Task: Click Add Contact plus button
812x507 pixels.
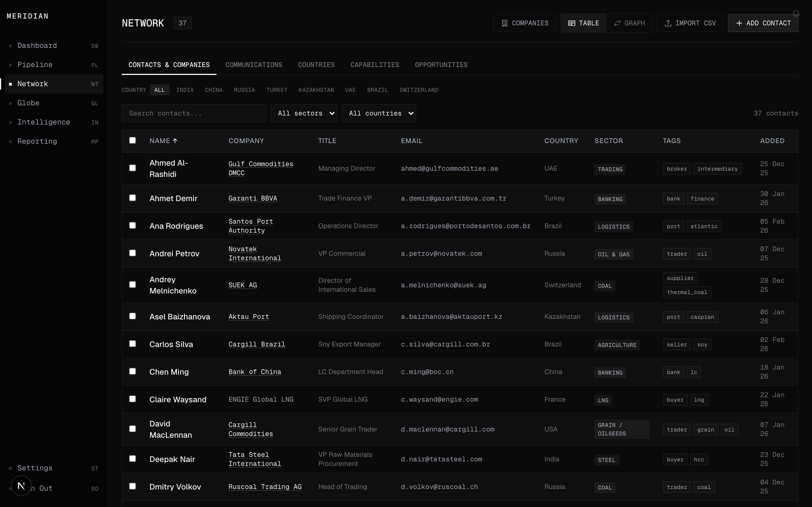Action: (763, 23)
